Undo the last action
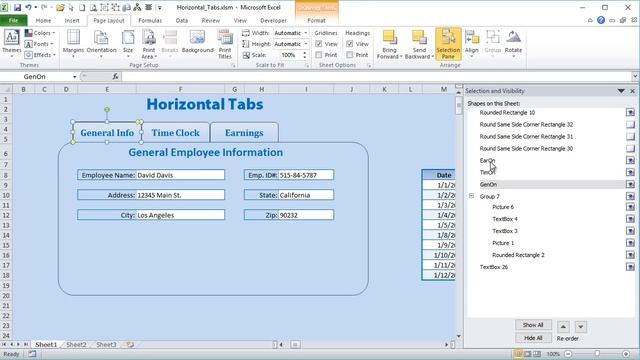640x360 pixels. point(28,7)
